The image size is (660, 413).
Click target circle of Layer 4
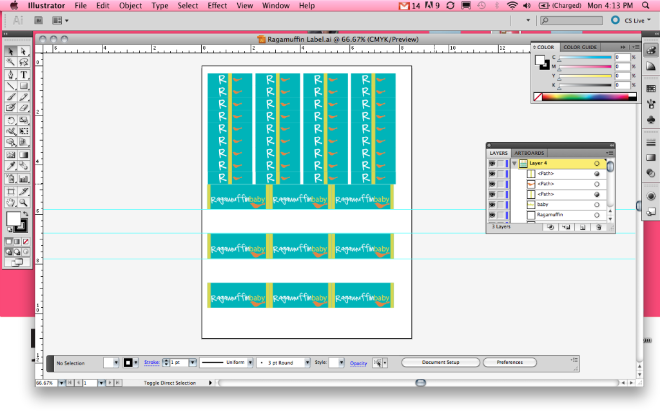coord(596,163)
